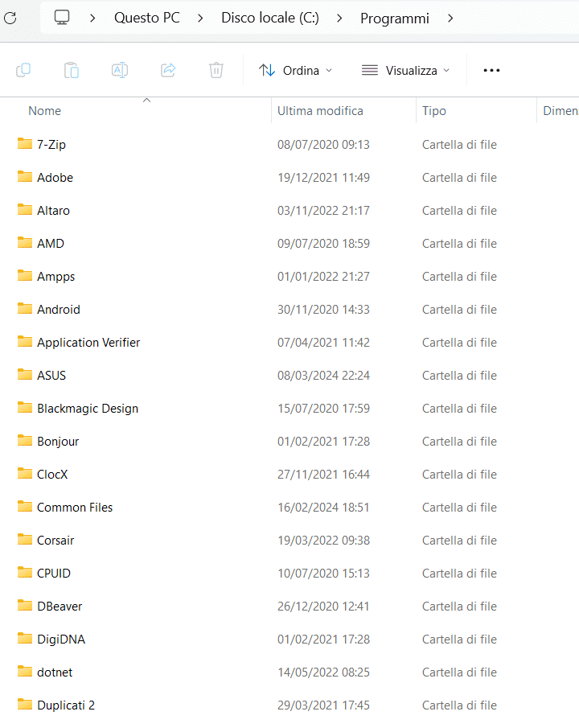Select the Blackmagic Design folder
Screen dimensions: 579x728
coord(87,408)
